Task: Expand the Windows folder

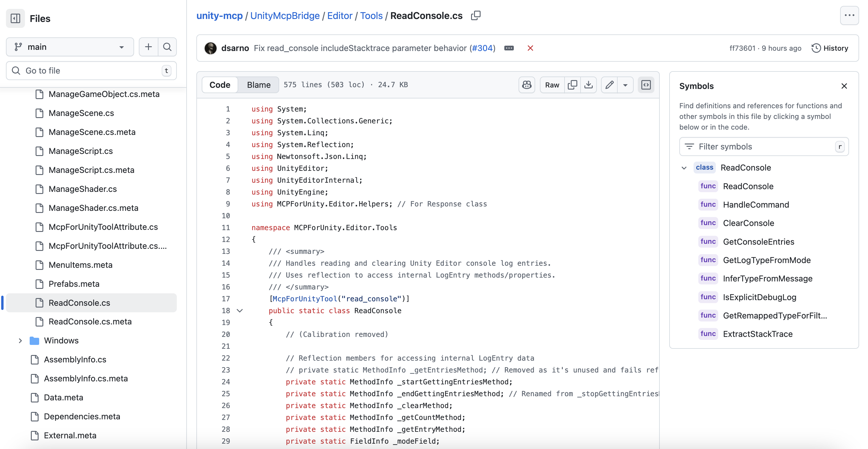Action: (x=20, y=340)
